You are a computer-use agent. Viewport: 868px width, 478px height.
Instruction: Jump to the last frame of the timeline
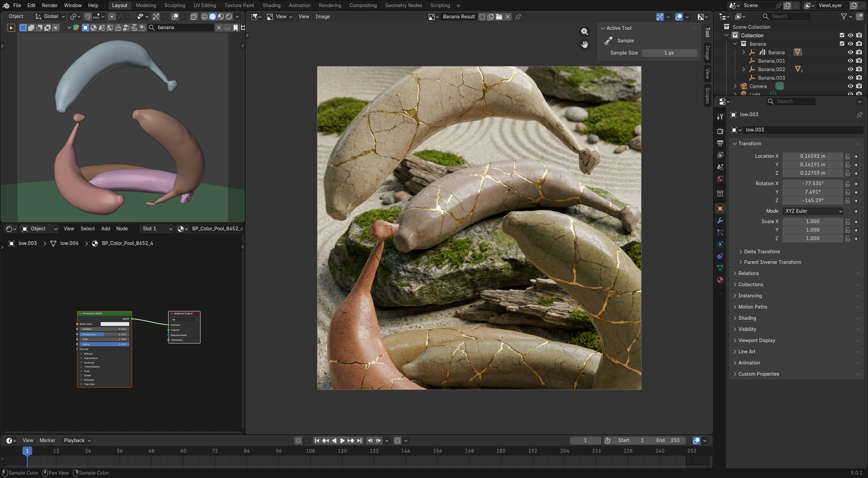359,440
